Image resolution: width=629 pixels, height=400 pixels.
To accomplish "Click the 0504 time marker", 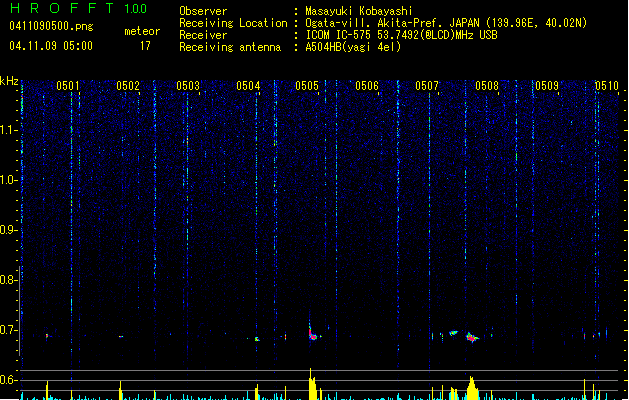I will [248, 86].
